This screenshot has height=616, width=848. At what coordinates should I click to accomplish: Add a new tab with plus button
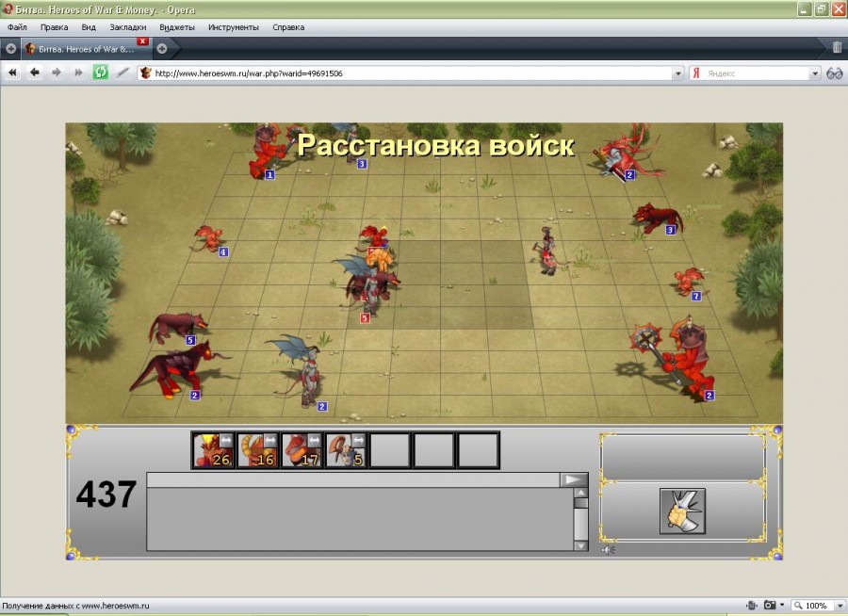tap(161, 48)
